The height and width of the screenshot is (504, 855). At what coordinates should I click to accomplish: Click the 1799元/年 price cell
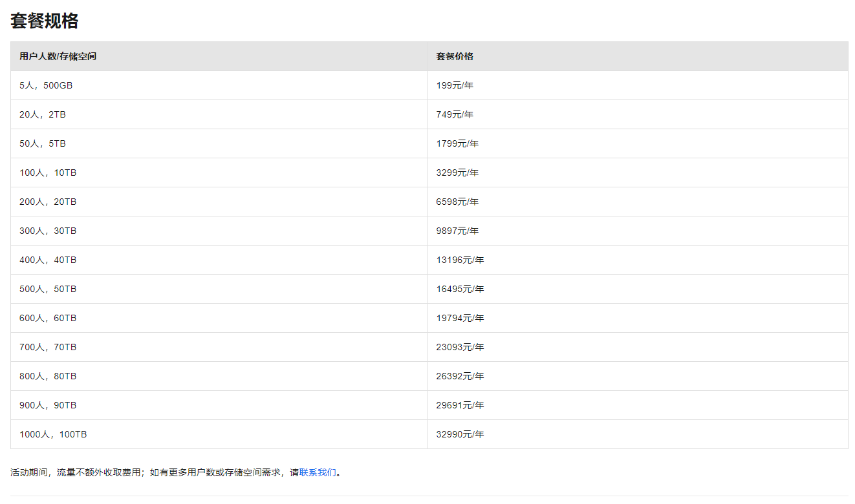pos(457,143)
